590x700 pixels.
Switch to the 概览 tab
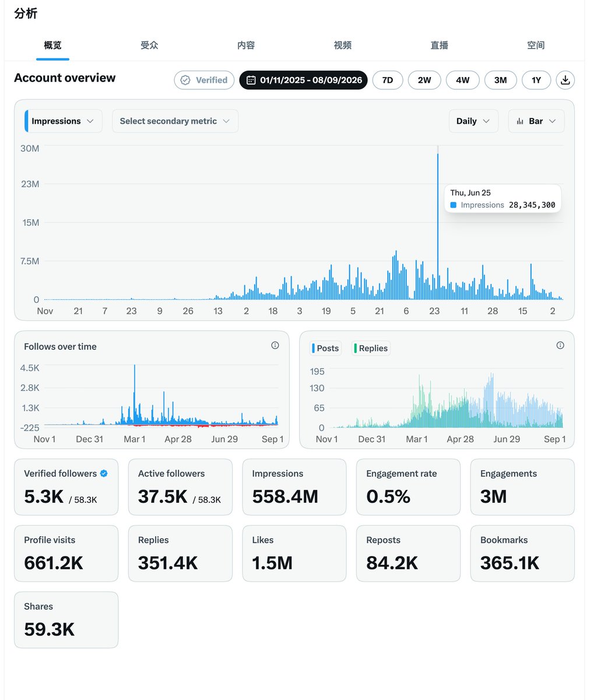52,45
